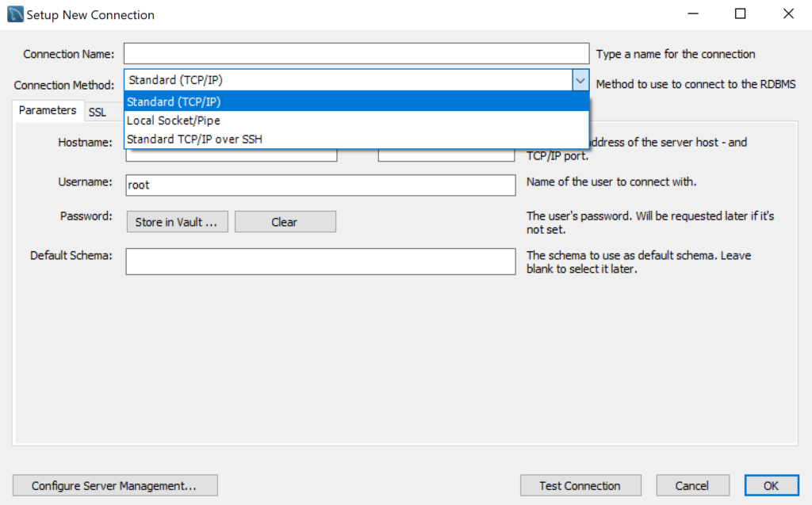Cancel the new connection setup
The height and width of the screenshot is (505, 812).
click(x=691, y=485)
